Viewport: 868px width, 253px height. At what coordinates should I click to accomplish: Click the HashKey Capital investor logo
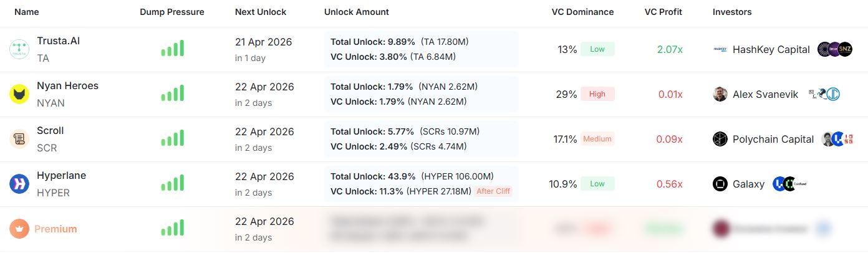tap(720, 50)
